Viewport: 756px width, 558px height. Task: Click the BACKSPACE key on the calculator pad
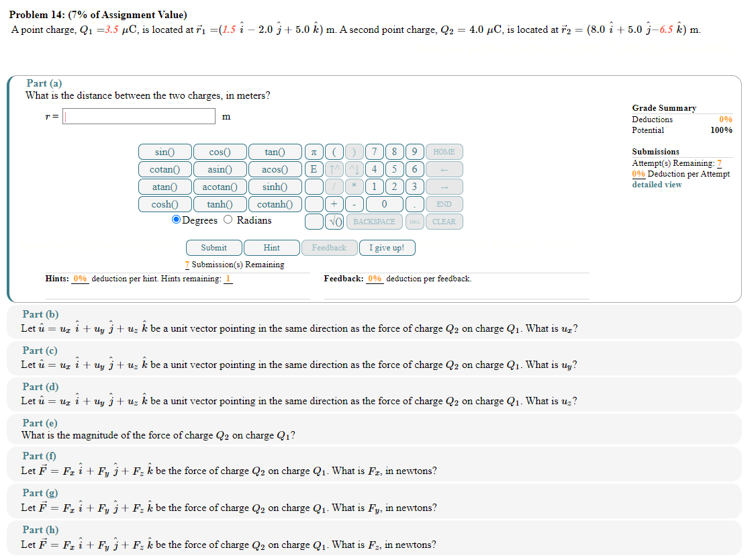tap(375, 222)
